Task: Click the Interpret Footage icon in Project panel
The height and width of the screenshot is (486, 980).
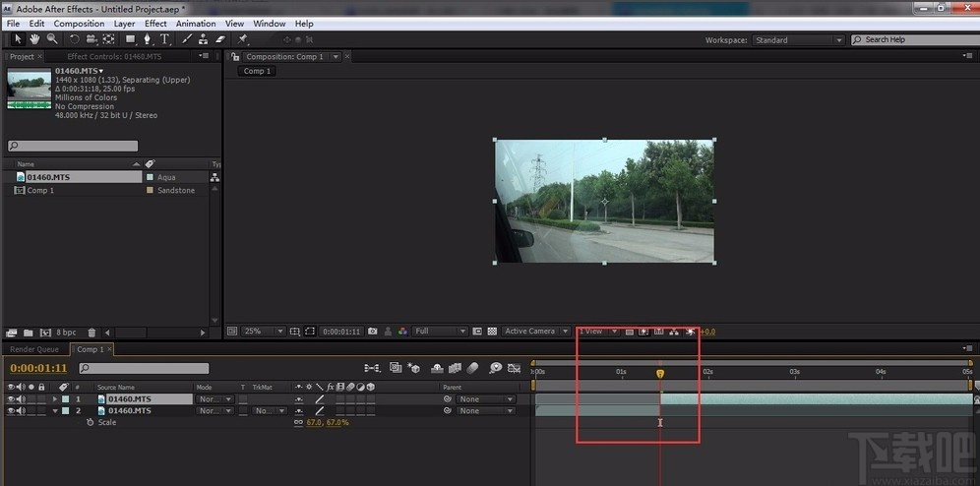Action: [x=11, y=333]
